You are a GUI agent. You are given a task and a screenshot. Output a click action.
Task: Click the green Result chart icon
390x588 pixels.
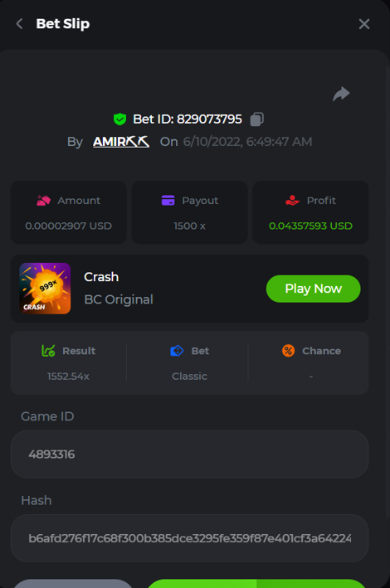coord(48,351)
